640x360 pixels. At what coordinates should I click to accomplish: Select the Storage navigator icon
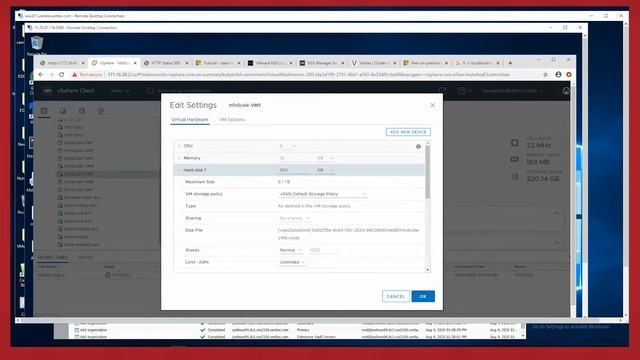pos(82,111)
